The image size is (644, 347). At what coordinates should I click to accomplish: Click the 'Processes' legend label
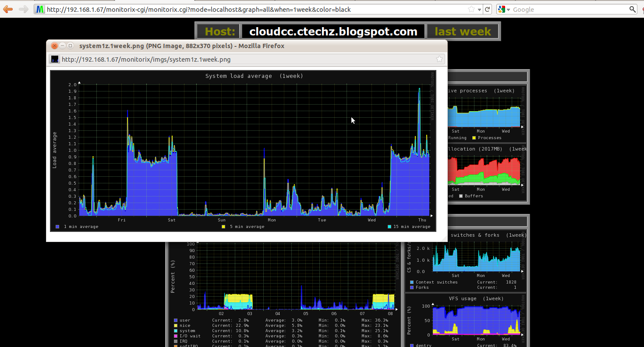point(490,138)
